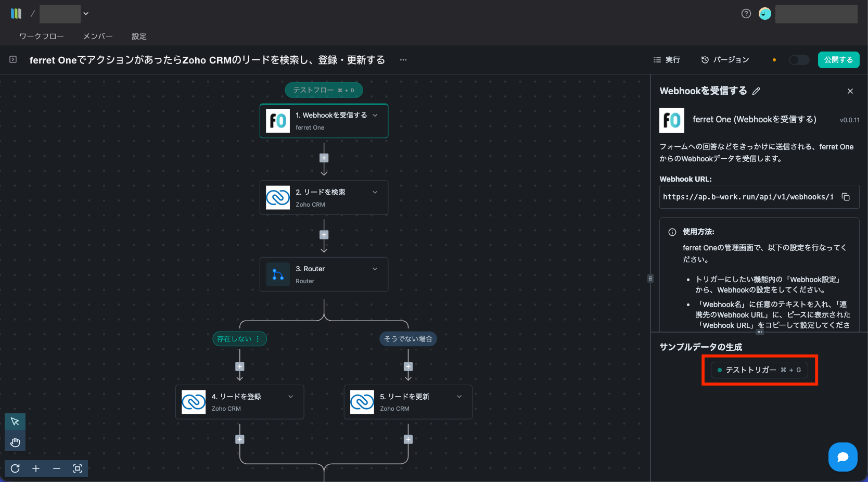The width and height of the screenshot is (868, 482).
Task: Click the pencil icon to rename Webhook step
Action: click(756, 91)
